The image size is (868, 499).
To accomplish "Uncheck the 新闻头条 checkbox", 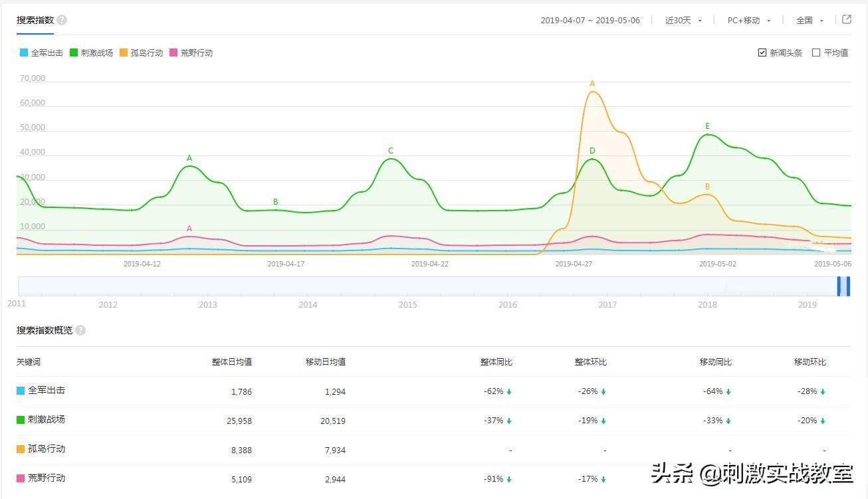I will click(762, 52).
